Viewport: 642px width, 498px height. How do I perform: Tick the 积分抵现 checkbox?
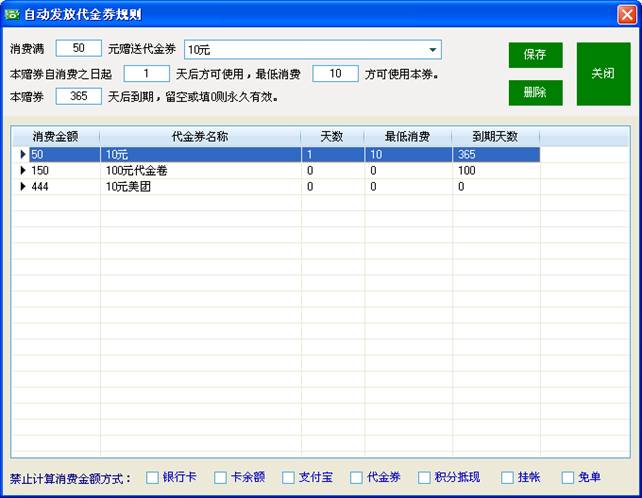pyautogui.click(x=424, y=478)
